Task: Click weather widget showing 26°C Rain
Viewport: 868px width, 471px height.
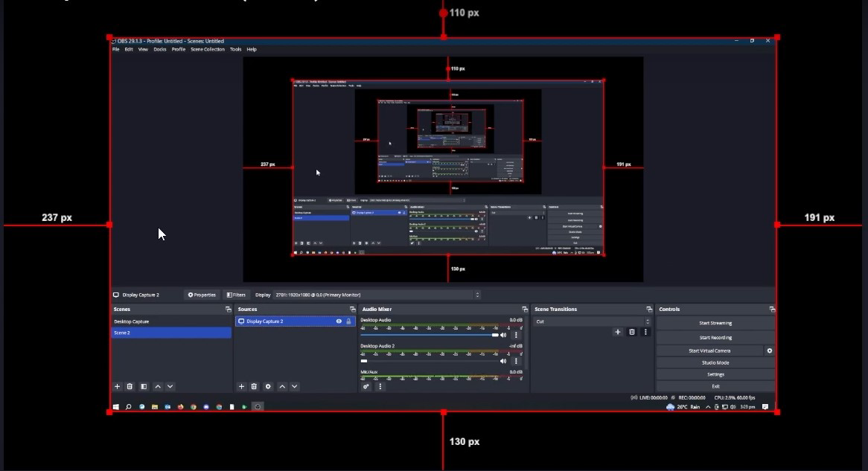Action: click(x=683, y=407)
